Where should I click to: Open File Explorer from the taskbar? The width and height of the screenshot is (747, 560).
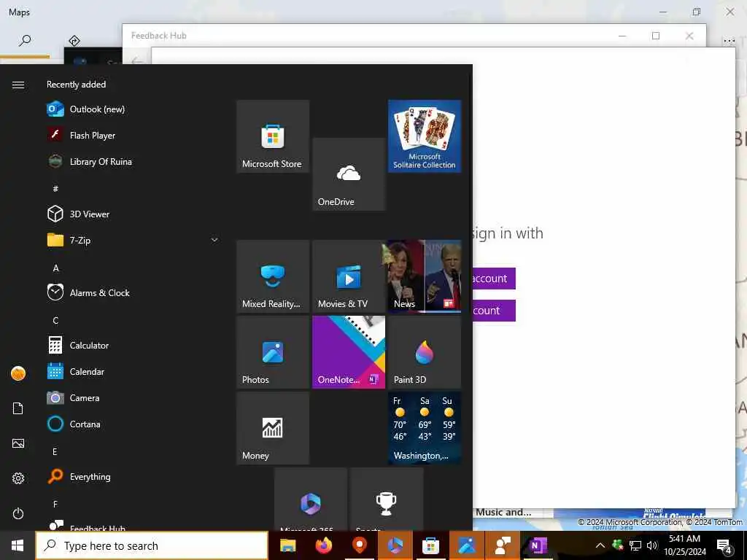(287, 545)
